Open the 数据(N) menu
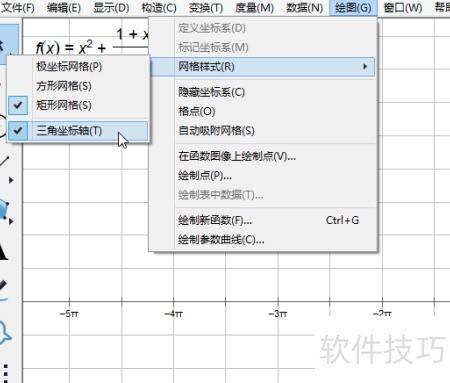This screenshot has height=383, width=450. pyautogui.click(x=304, y=7)
